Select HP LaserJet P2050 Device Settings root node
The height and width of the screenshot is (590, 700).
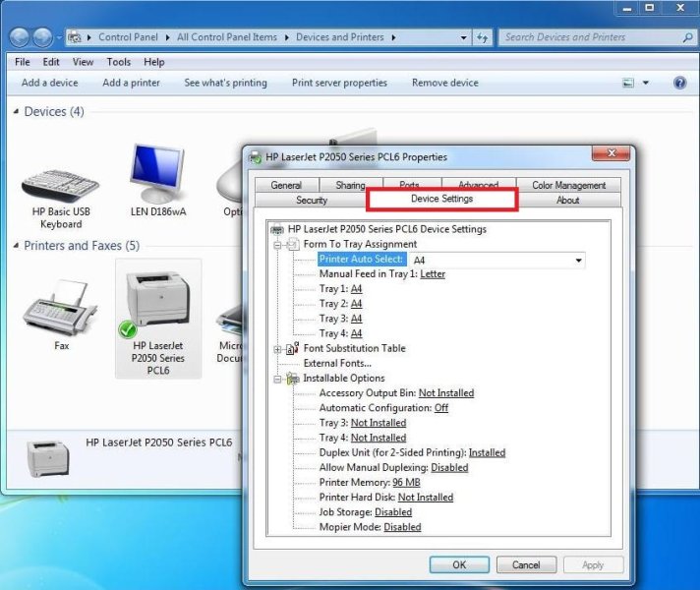(387, 229)
